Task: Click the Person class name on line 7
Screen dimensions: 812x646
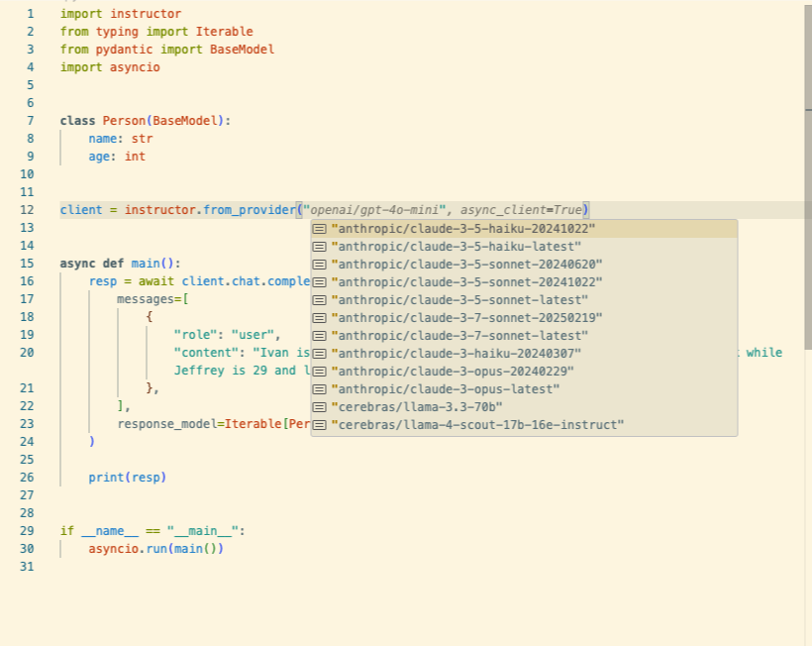Action: [x=124, y=121]
